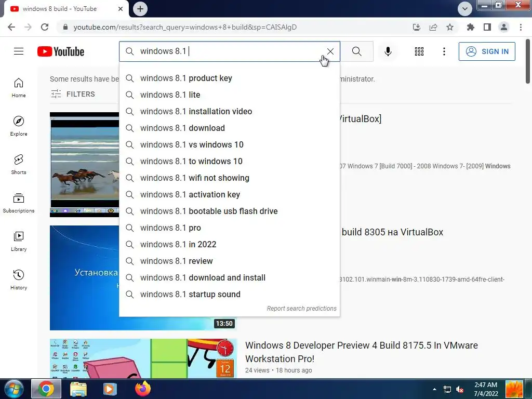Open Windows Explorer from the taskbar
532x399 pixels.
tap(78, 389)
